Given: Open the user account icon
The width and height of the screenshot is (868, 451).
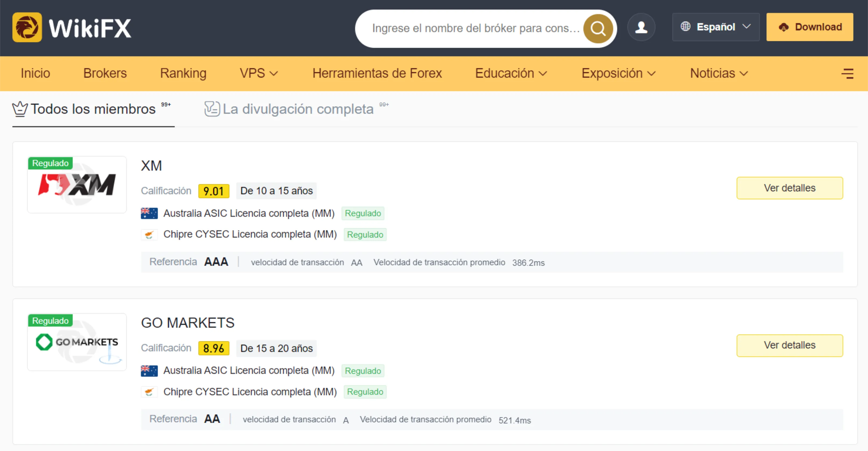Looking at the screenshot, I should (641, 27).
